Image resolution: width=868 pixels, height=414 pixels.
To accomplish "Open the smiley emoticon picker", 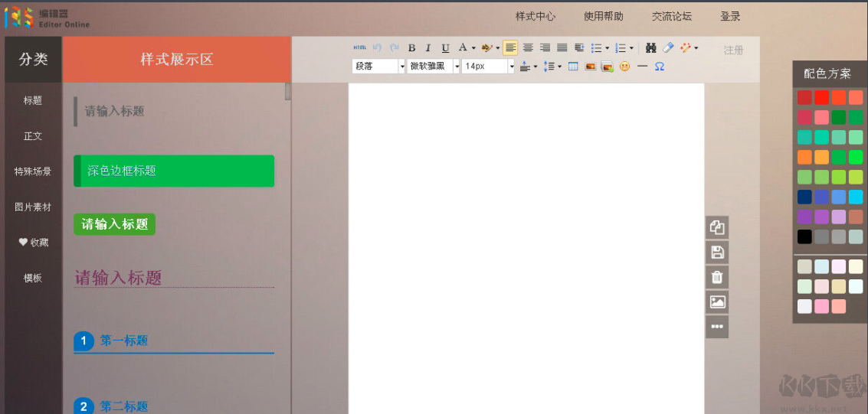I will (x=624, y=67).
